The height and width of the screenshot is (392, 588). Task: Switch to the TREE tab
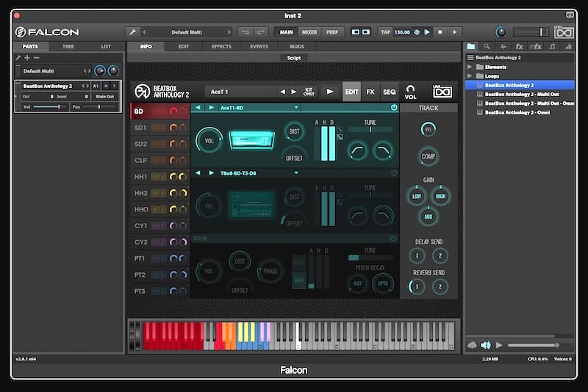point(68,46)
